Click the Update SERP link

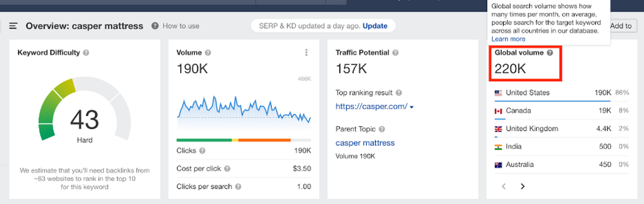[x=375, y=26]
